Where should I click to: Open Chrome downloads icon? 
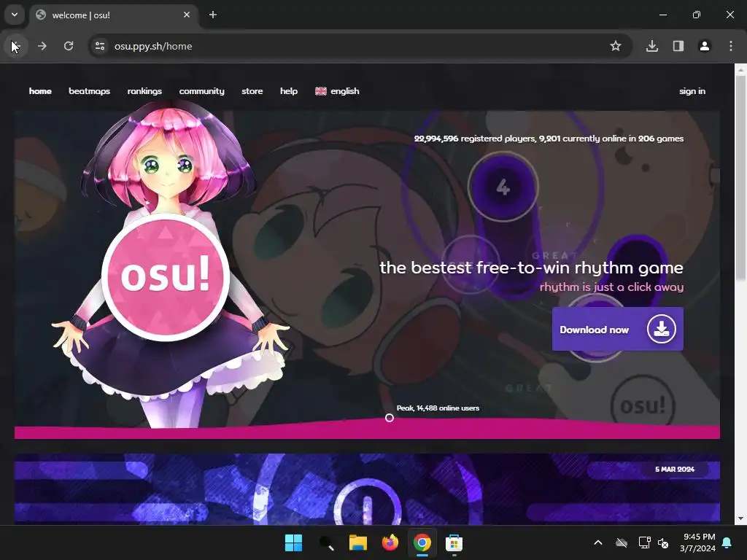[x=651, y=46]
